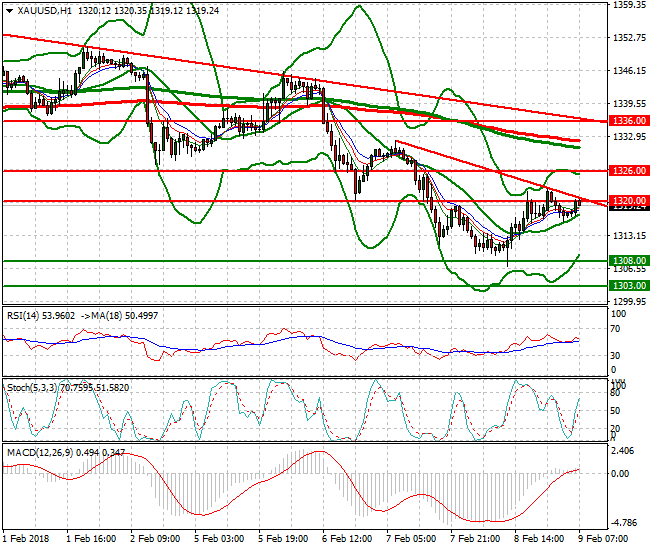Click the 8 Feb 14:00 time label
Viewport: 650px width, 550px height.
tap(541, 539)
